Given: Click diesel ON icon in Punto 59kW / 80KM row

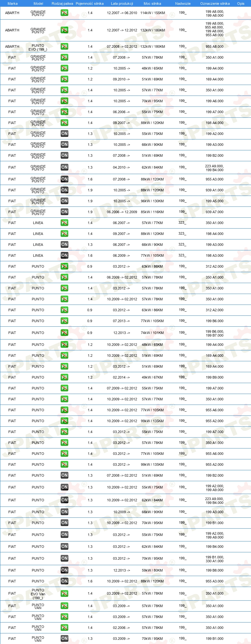Looking at the screenshot, I should 65,570.
